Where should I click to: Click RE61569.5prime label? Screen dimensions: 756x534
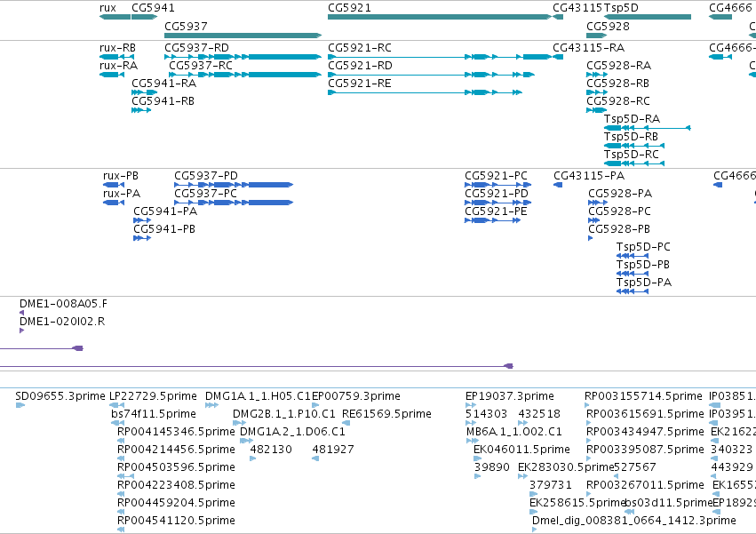coord(386,414)
